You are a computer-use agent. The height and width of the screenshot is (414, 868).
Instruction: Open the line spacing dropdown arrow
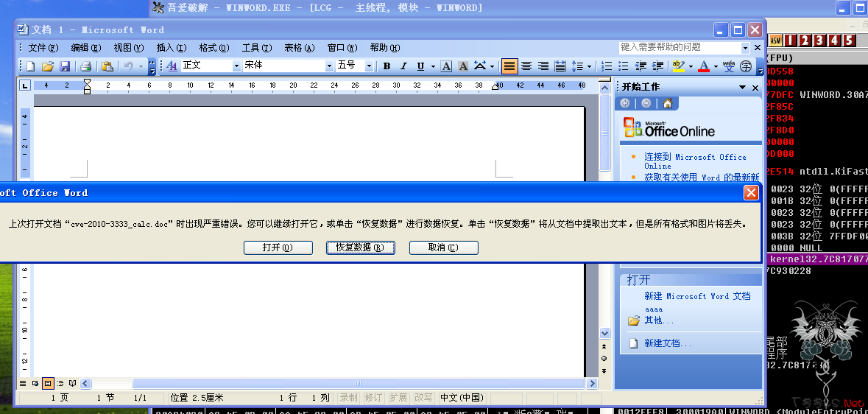(x=589, y=66)
